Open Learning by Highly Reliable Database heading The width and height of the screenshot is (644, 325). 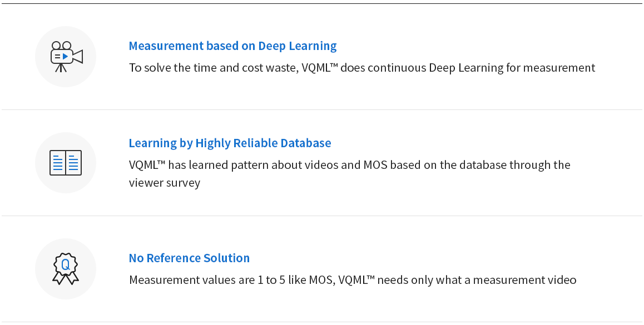230,143
